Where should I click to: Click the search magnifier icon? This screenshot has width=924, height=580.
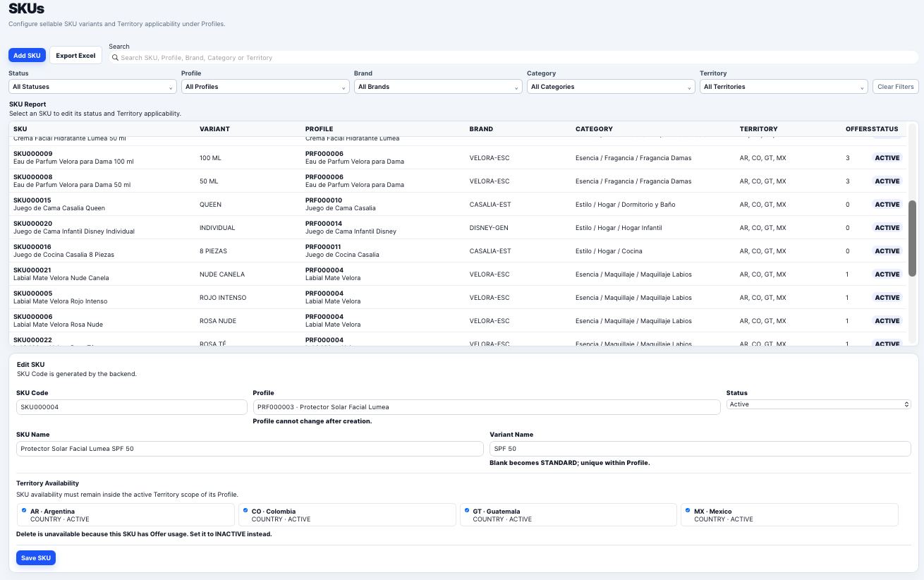tap(116, 58)
